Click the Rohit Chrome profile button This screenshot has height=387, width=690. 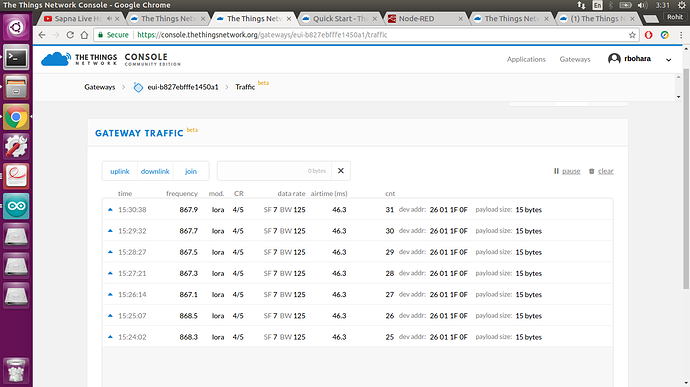click(675, 17)
